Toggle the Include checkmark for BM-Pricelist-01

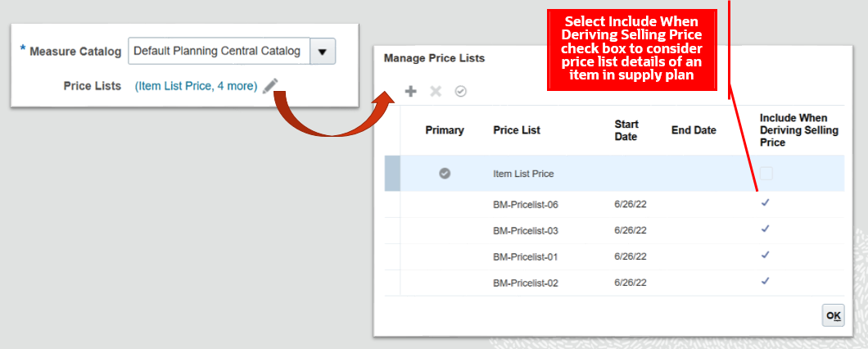[766, 255]
